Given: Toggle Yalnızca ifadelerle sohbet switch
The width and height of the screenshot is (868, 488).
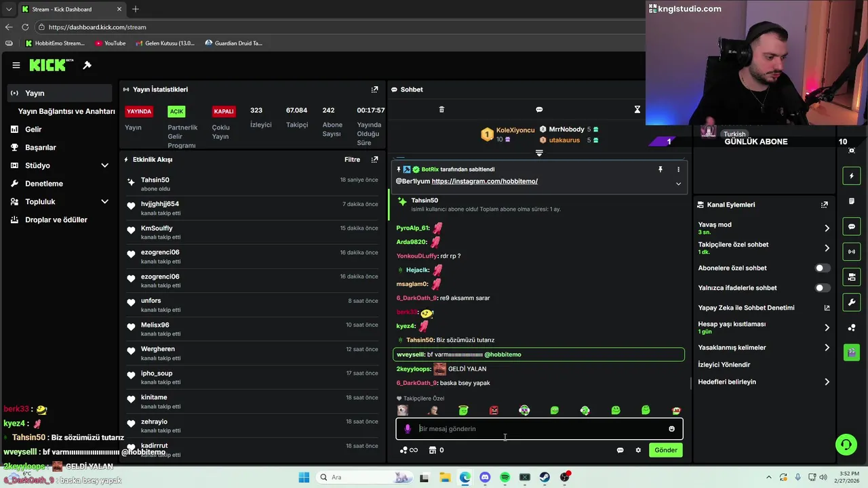Looking at the screenshot, I should click(x=822, y=288).
